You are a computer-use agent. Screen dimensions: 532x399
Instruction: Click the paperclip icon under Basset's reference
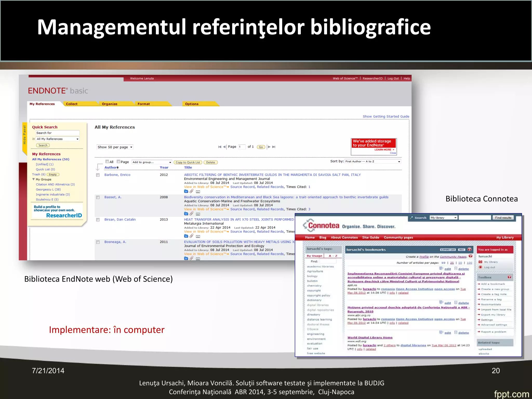[x=191, y=214]
